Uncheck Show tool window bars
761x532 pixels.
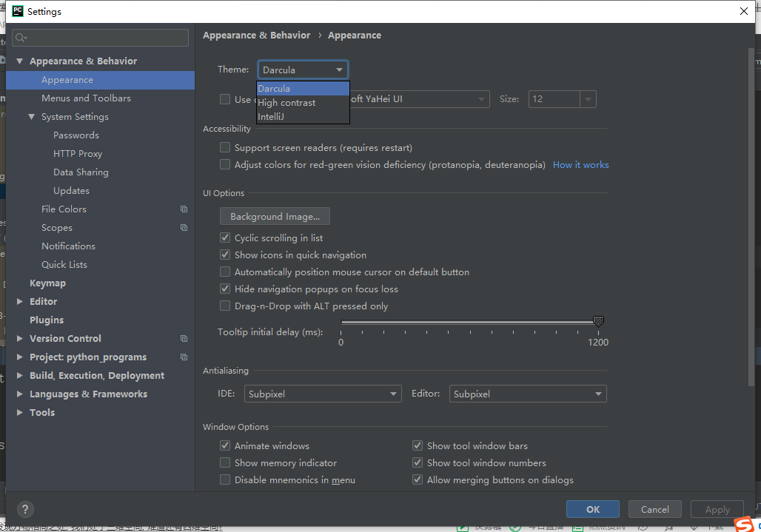pyautogui.click(x=418, y=445)
